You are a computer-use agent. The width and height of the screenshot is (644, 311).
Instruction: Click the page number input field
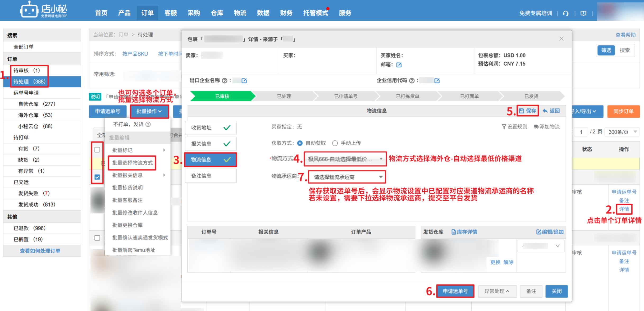click(x=581, y=132)
